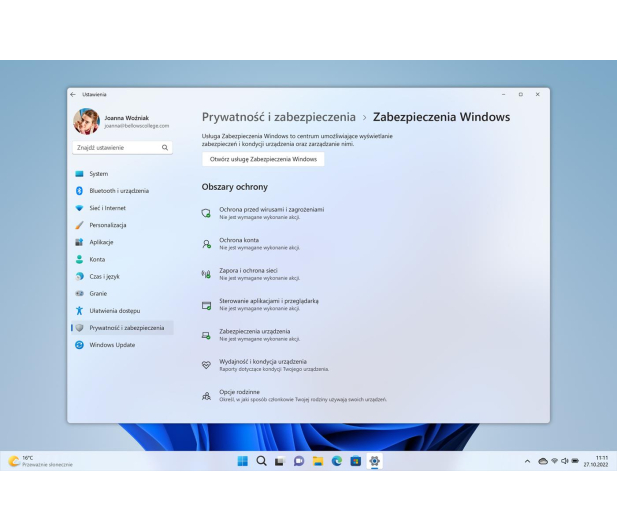Click Joanna Woźniak profile picture
Screen dimensions: 617x530
(86, 122)
